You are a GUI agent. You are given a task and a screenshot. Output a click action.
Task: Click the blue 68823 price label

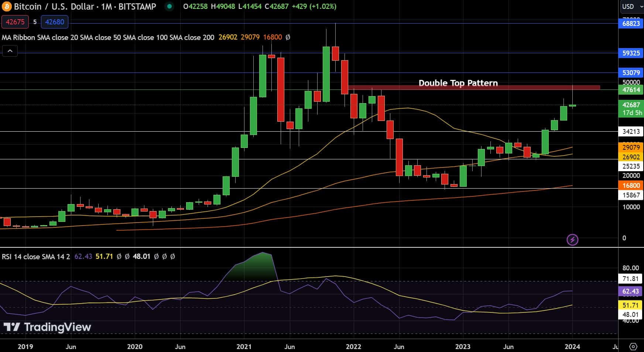(631, 23)
